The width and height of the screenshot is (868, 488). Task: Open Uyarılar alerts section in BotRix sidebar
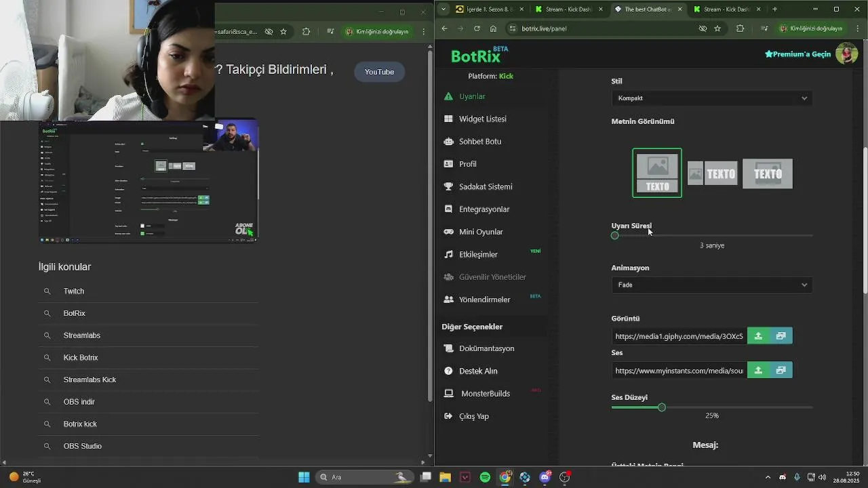tap(472, 96)
